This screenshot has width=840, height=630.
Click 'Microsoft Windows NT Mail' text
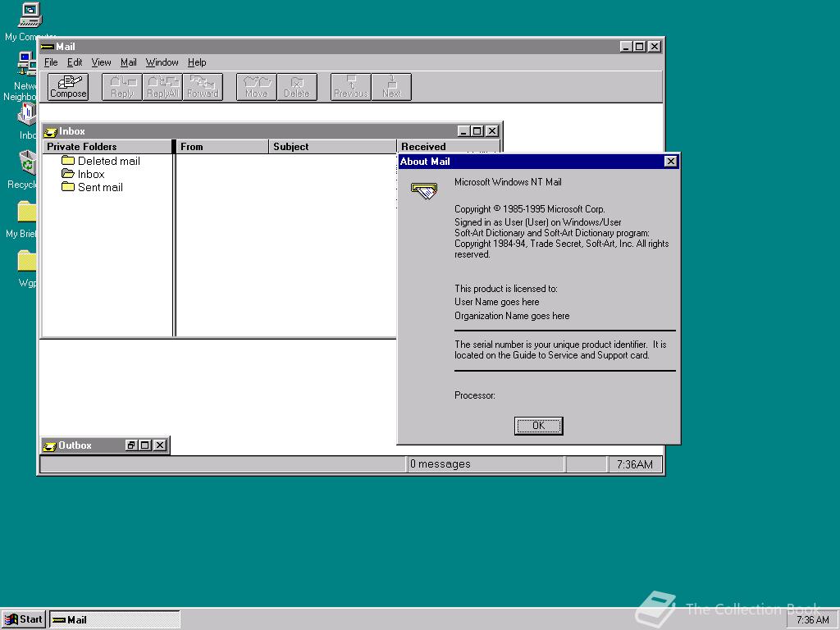pyautogui.click(x=508, y=182)
